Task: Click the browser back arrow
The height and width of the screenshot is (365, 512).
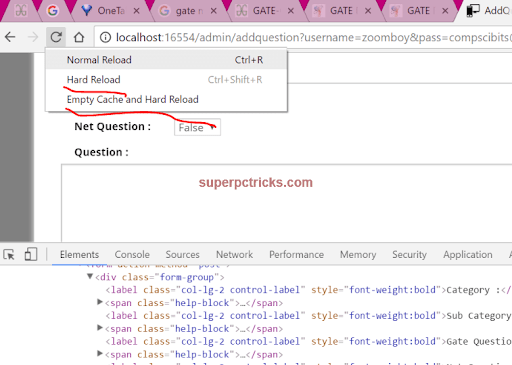Action: (10, 37)
